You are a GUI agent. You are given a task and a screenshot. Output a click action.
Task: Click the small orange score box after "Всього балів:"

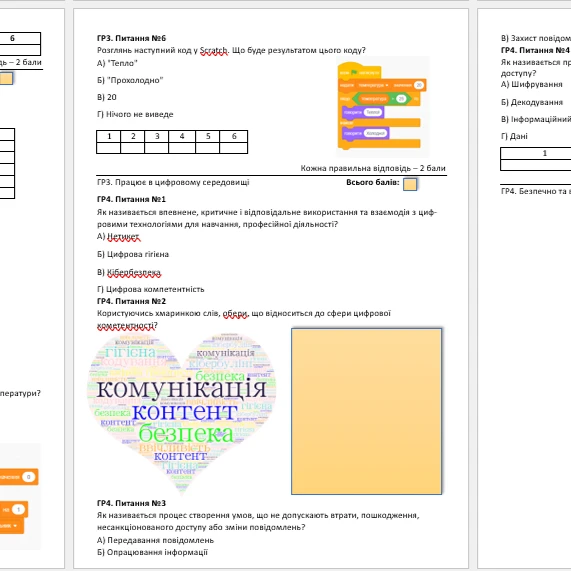(x=410, y=184)
